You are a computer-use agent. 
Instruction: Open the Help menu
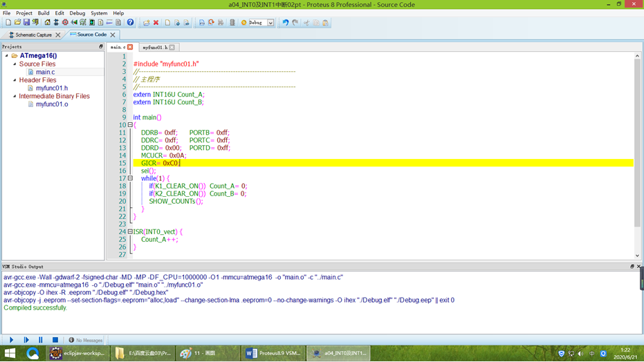coord(118,13)
